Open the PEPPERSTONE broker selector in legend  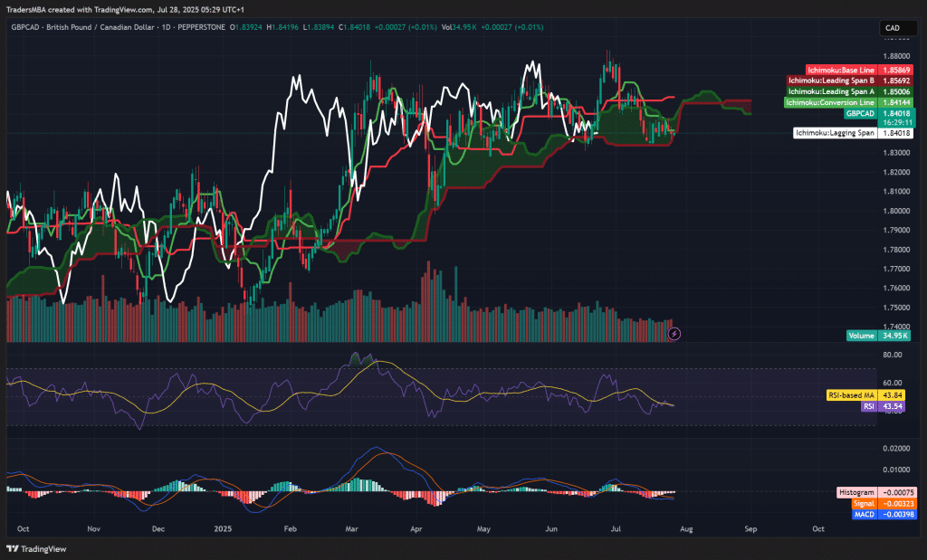click(x=204, y=28)
